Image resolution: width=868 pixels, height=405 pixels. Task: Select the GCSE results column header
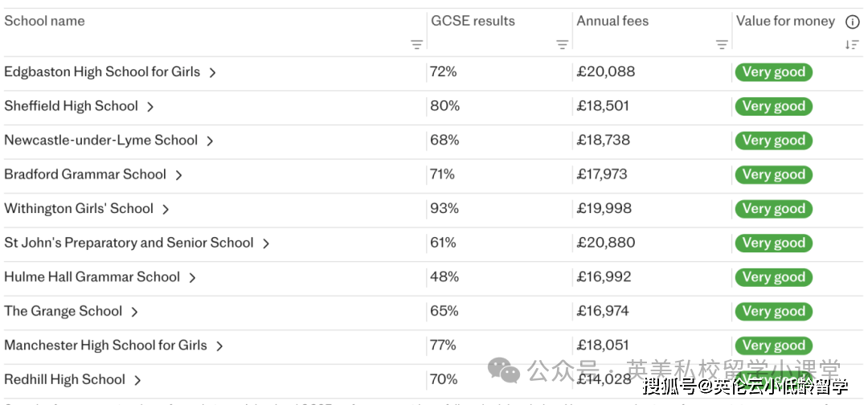coord(473,22)
